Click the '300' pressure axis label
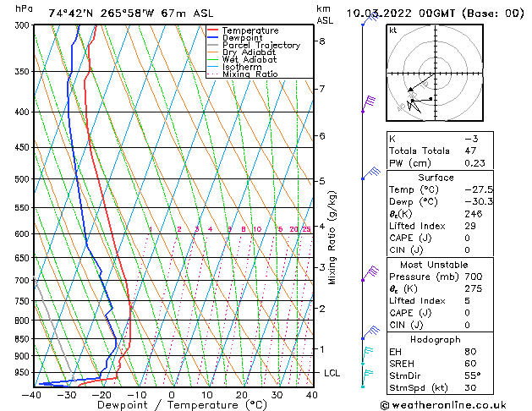The image size is (532, 411). 24,25
